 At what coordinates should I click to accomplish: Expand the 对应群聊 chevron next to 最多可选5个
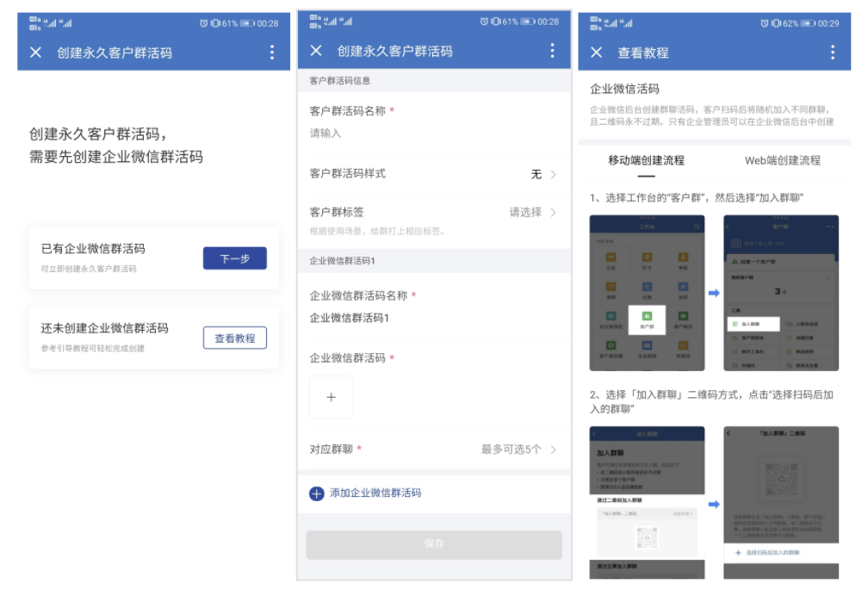tap(553, 450)
